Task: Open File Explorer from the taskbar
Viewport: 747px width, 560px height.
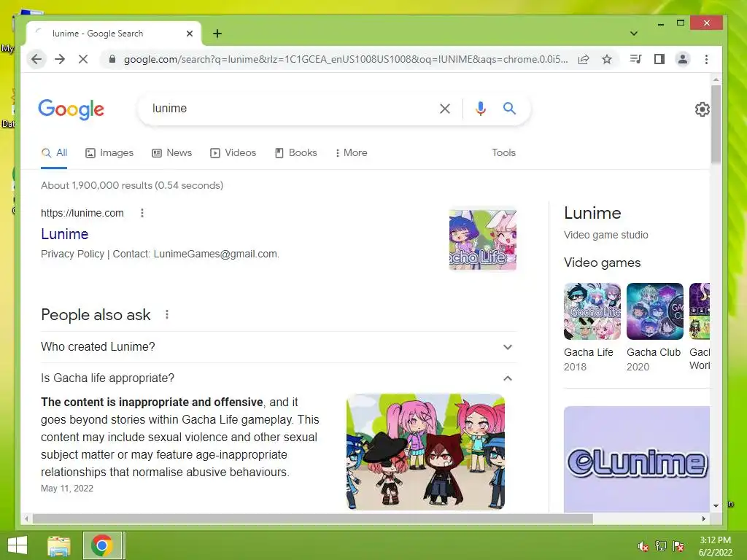Action: [x=59, y=545]
